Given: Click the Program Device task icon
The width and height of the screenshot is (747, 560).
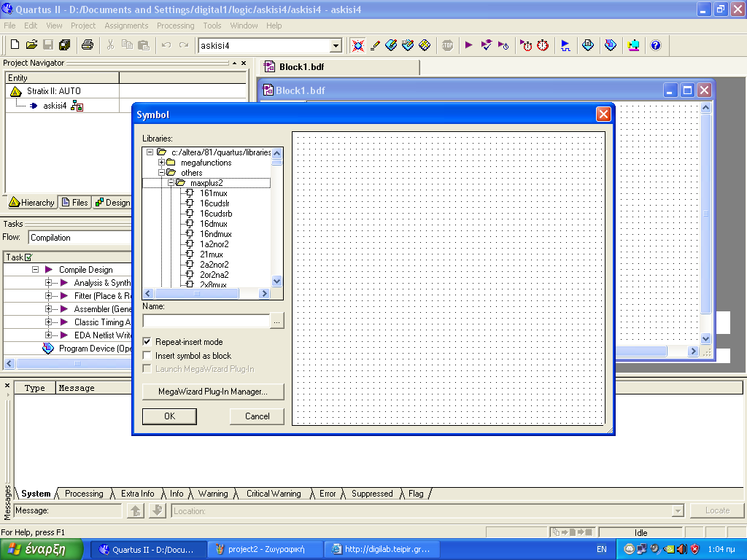Looking at the screenshot, I should [x=47, y=348].
